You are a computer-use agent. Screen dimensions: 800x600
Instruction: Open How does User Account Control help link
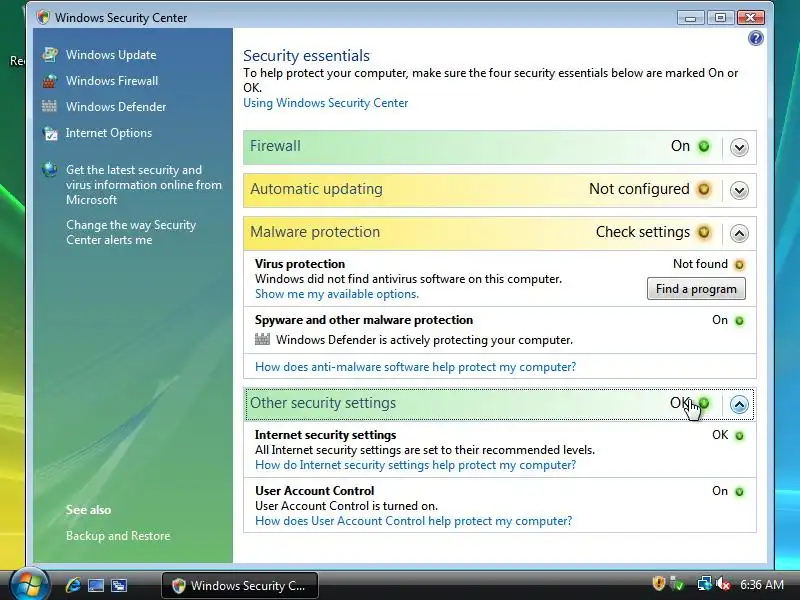413,521
